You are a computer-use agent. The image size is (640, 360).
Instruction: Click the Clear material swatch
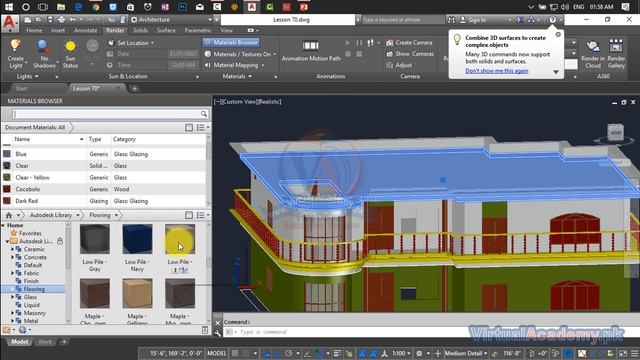click(x=7, y=166)
